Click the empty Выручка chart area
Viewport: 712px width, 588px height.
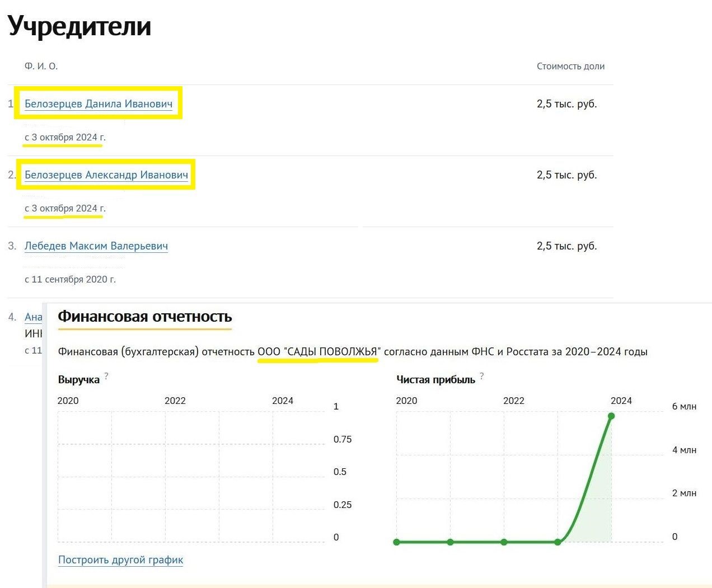tap(191, 477)
